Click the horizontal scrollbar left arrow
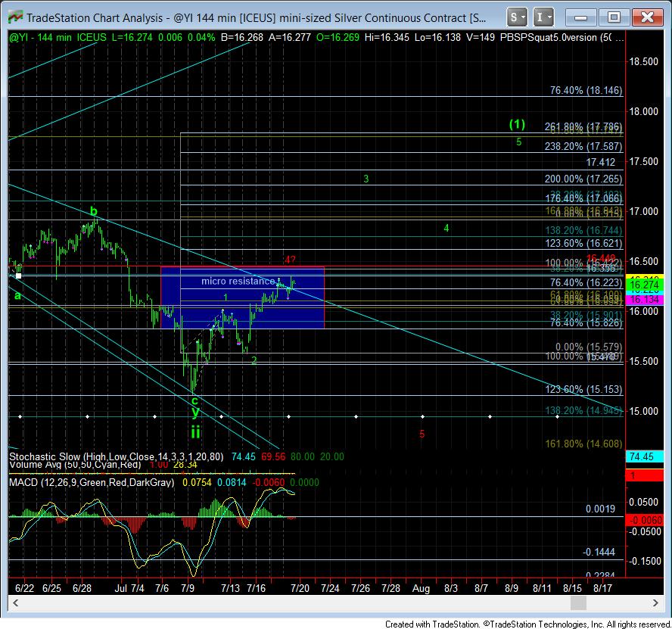Viewport: 672px width, 629px height. 15,603
